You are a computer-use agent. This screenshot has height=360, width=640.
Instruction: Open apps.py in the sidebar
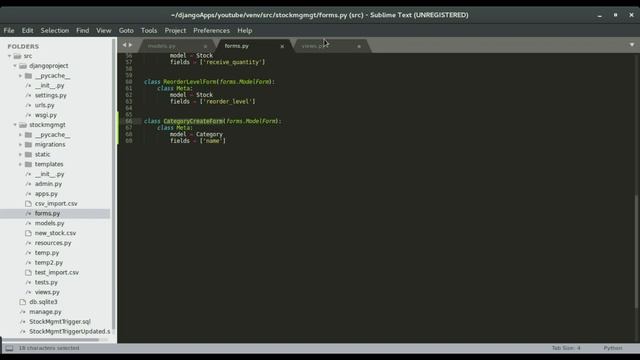click(46, 194)
